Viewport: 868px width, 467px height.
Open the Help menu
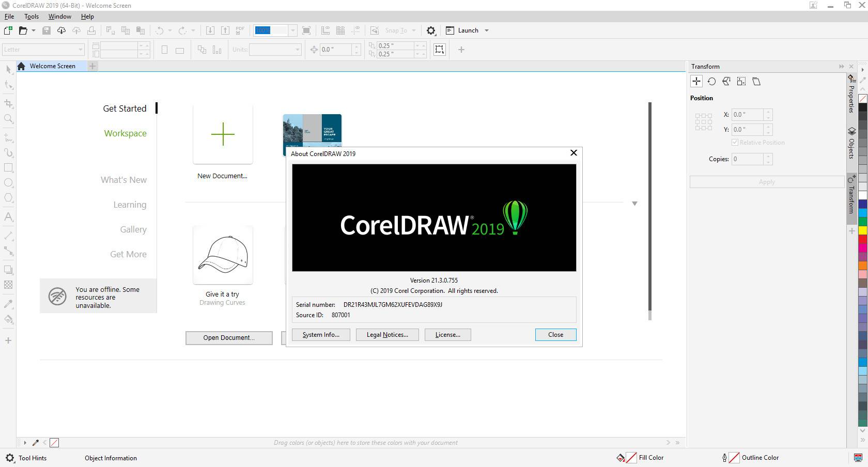[x=87, y=16]
